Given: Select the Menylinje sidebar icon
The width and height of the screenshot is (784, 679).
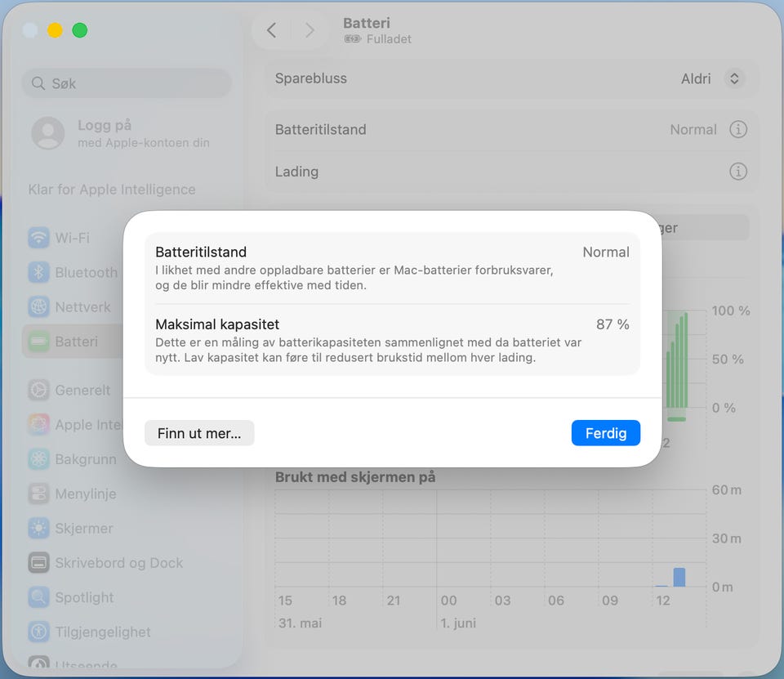Looking at the screenshot, I should 38,494.
